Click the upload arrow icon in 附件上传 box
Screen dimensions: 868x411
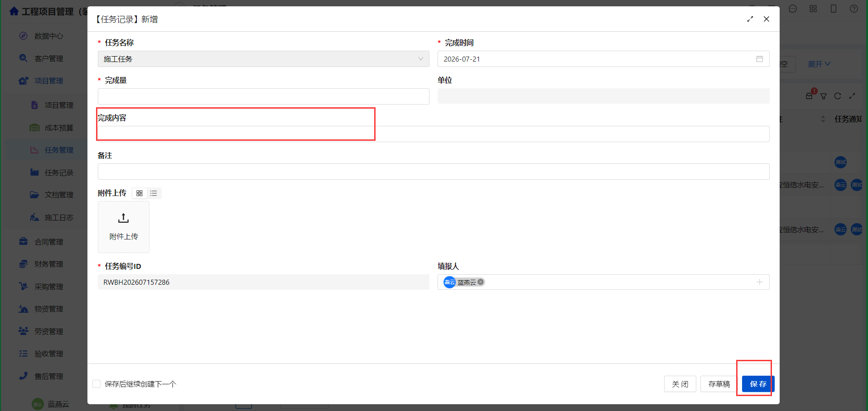coord(123,218)
